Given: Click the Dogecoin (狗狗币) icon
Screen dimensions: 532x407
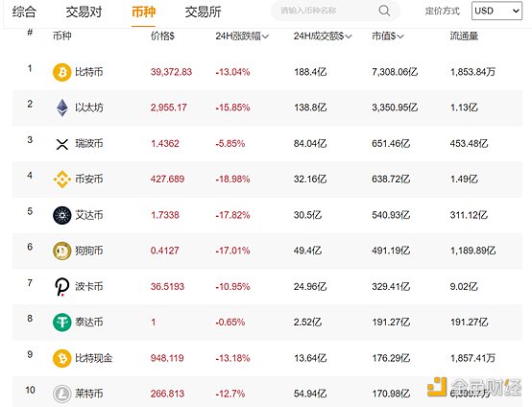Looking at the screenshot, I should (62, 251).
